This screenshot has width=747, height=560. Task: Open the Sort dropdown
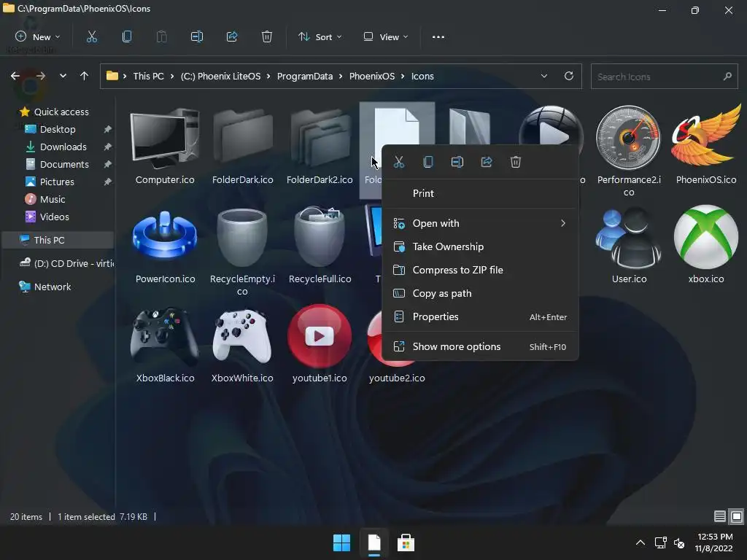[320, 36]
